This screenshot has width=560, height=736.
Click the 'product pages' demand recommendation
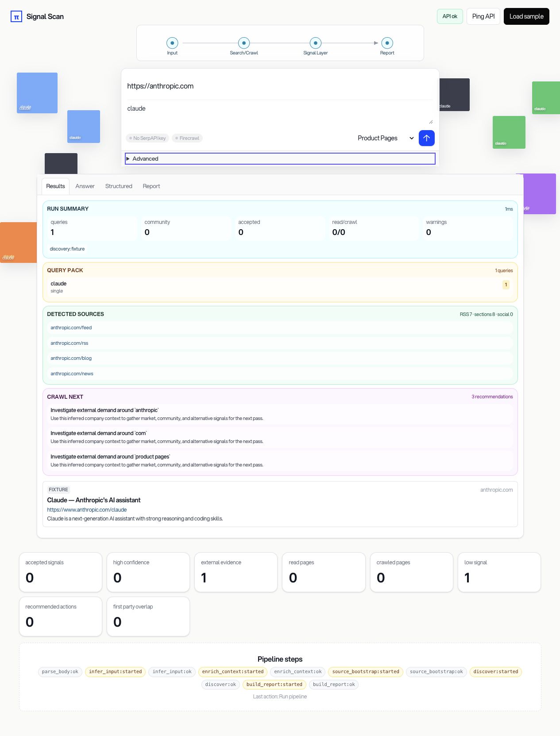(280, 460)
